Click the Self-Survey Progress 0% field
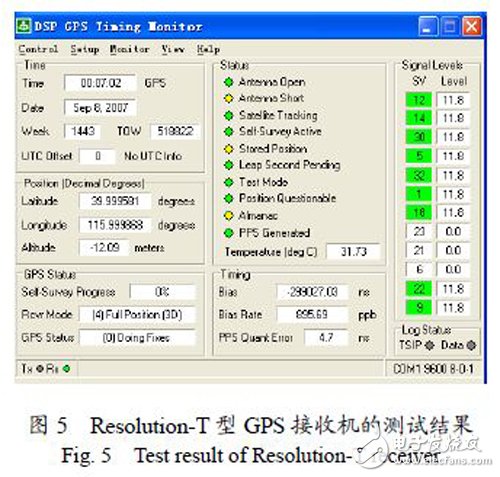 click(162, 292)
